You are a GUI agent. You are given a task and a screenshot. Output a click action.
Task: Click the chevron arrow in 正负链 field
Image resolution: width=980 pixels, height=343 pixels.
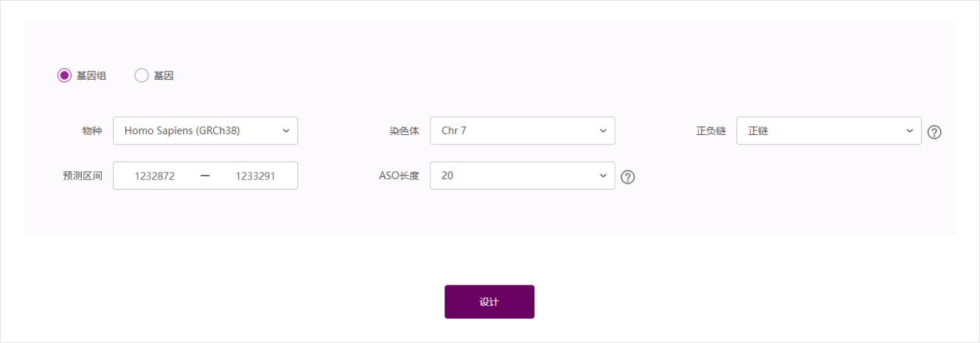coord(910,131)
